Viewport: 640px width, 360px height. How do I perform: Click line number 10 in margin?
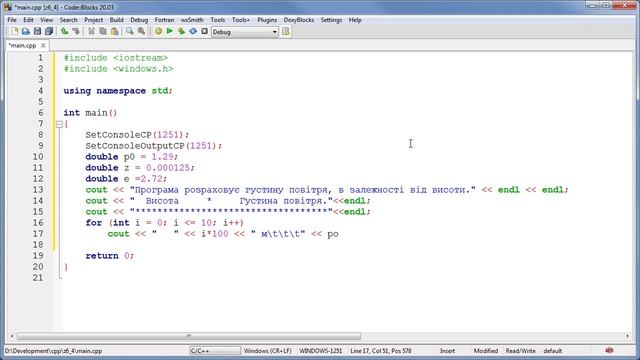(x=38, y=157)
